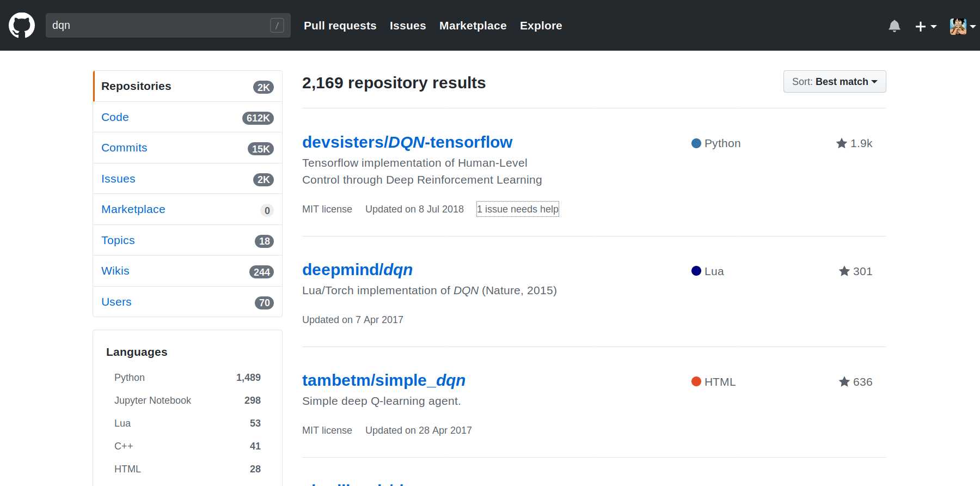Filter results by HTML language in sidebar

[187, 469]
